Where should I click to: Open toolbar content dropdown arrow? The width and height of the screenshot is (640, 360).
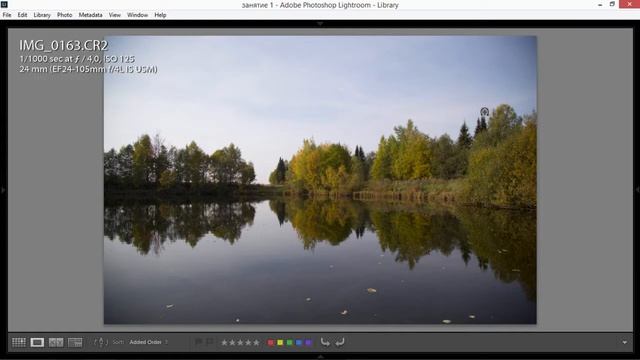(x=624, y=342)
